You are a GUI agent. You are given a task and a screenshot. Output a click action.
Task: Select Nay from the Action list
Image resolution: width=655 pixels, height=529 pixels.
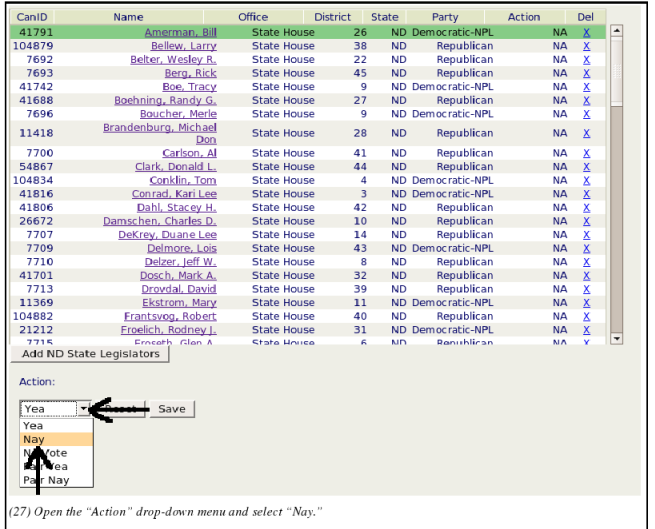34,439
